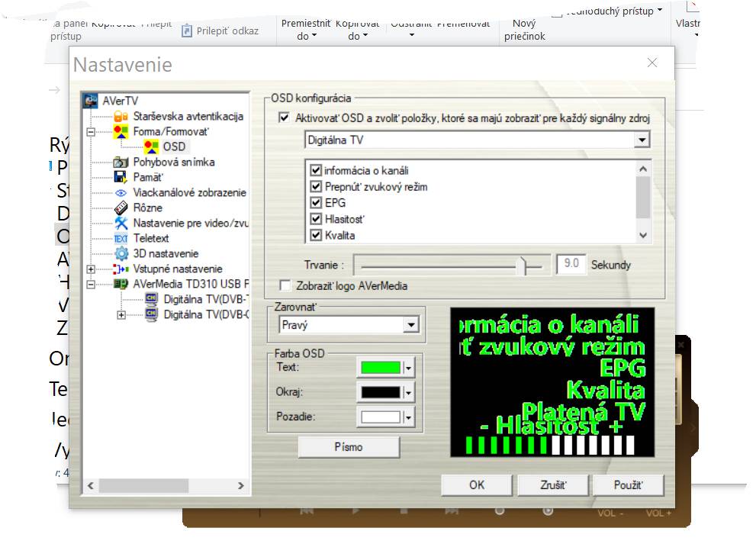Open Premiestniť do menu in Explorer ribbon
This screenshot has height=560, width=756.
[x=306, y=30]
